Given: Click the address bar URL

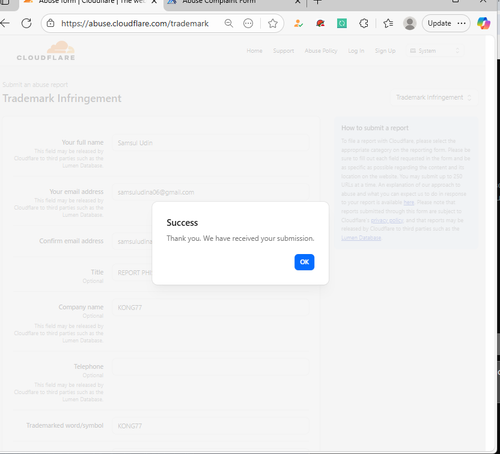Looking at the screenshot, I should coord(135,23).
